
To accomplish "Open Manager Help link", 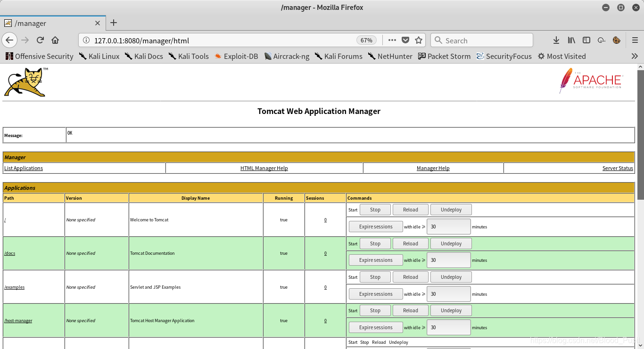I will [x=433, y=168].
